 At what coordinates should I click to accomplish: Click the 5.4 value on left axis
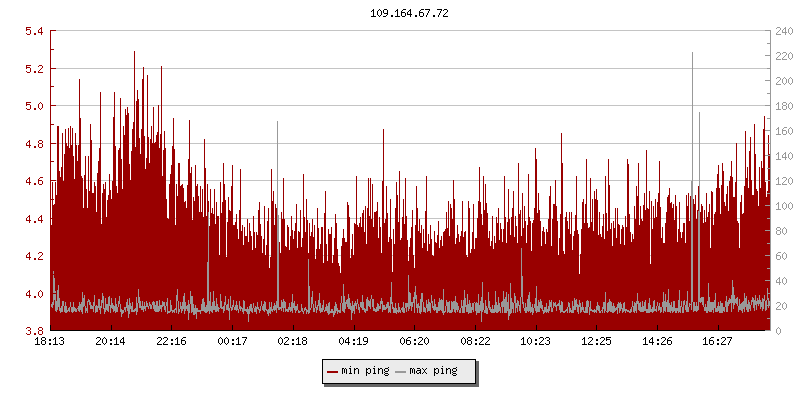pyautogui.click(x=33, y=31)
